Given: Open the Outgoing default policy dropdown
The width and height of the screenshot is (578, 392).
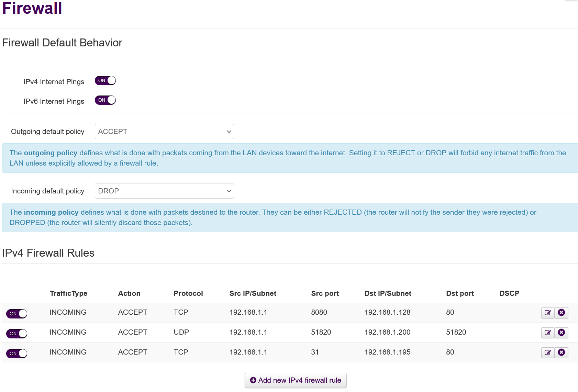Looking at the screenshot, I should pos(164,132).
